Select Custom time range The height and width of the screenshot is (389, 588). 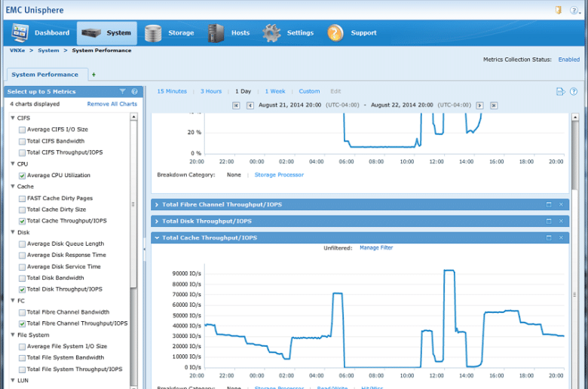309,91
